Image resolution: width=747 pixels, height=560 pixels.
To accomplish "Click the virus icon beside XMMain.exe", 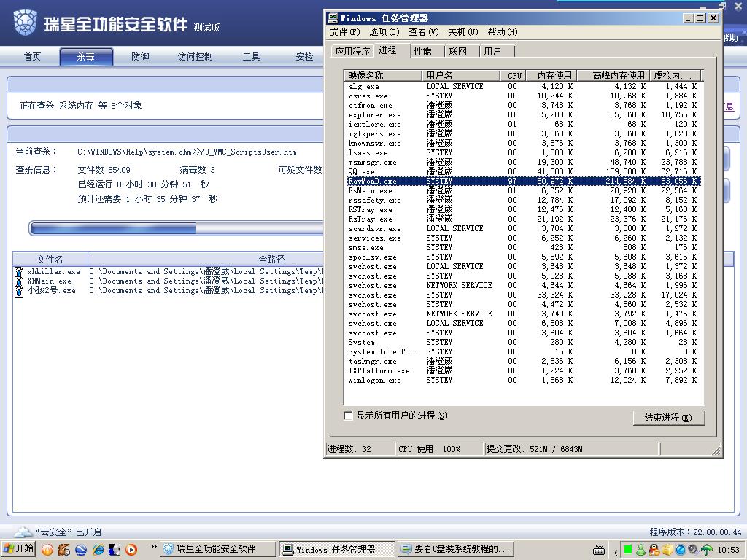I will point(19,281).
